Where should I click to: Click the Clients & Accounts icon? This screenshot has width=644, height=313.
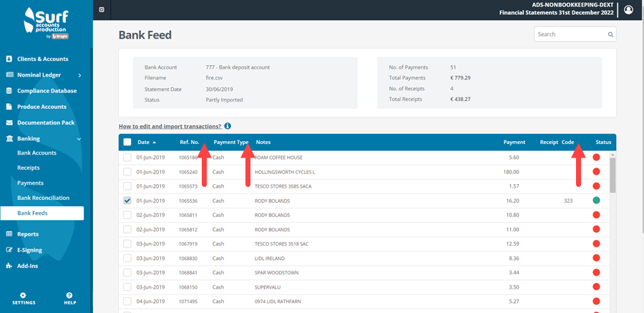(x=9, y=59)
